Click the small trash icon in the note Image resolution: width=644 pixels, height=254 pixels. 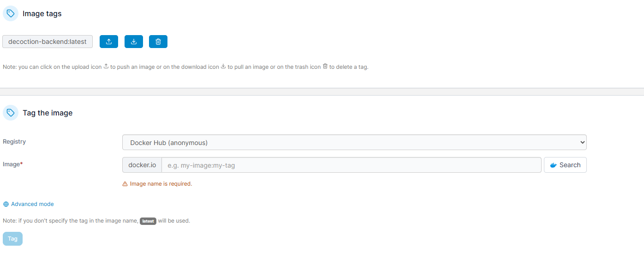click(x=325, y=67)
